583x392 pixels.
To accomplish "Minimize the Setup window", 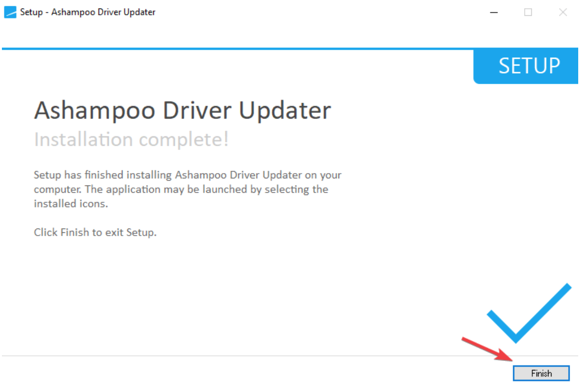I will [494, 12].
